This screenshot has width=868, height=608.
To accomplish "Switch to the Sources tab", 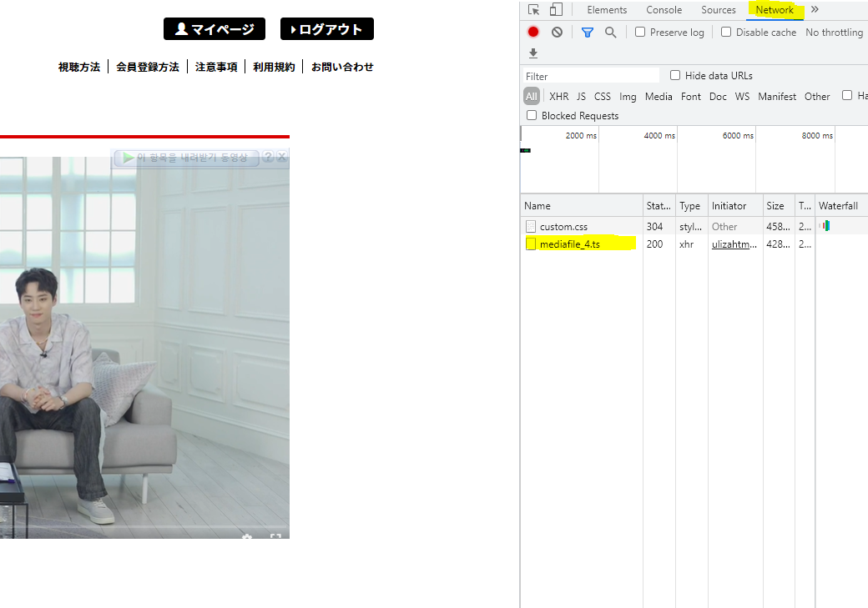I will (x=718, y=10).
